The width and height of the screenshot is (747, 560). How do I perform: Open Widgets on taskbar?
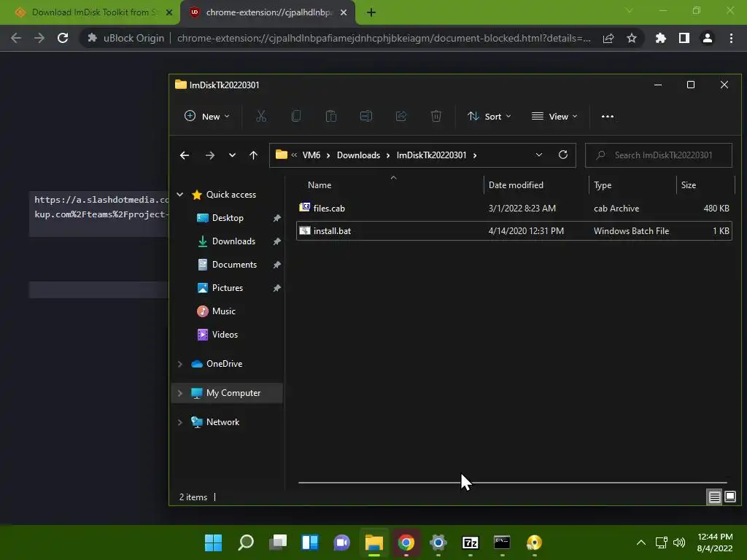(309, 542)
